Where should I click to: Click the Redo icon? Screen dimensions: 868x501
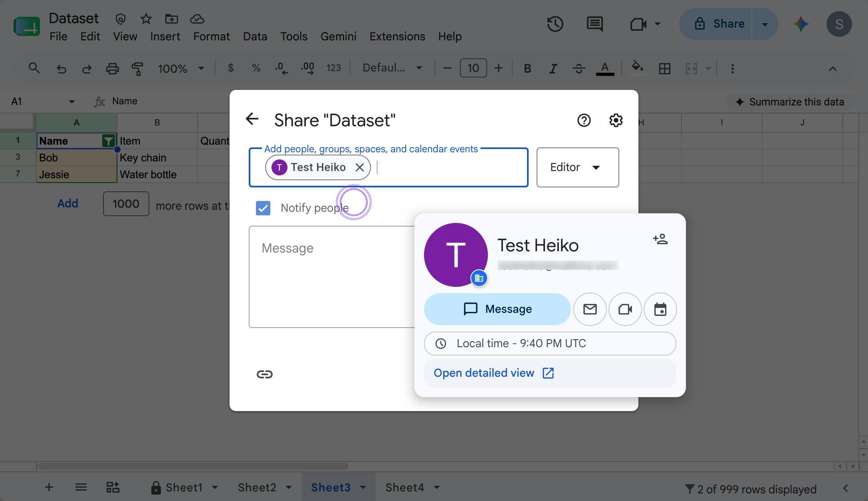[87, 69]
